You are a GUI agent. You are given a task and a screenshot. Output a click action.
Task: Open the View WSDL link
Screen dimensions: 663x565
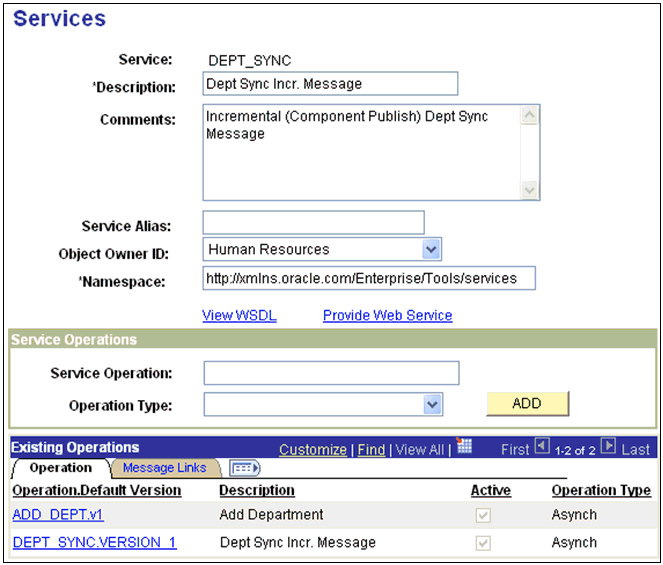pyautogui.click(x=239, y=315)
